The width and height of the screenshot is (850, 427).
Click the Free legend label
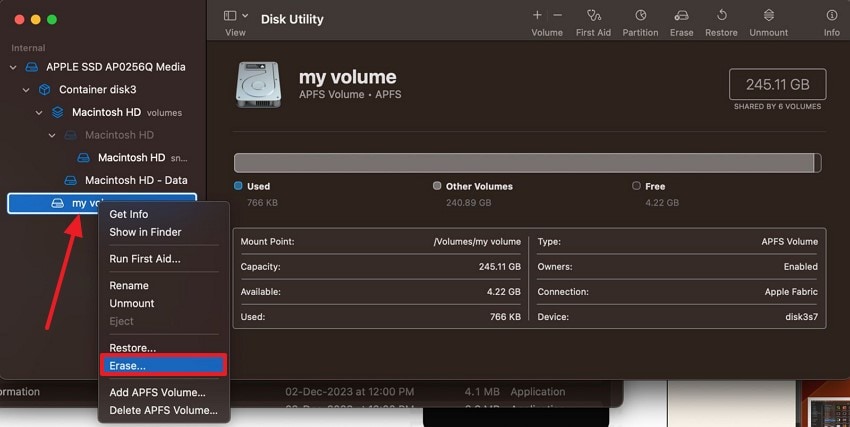(x=655, y=186)
